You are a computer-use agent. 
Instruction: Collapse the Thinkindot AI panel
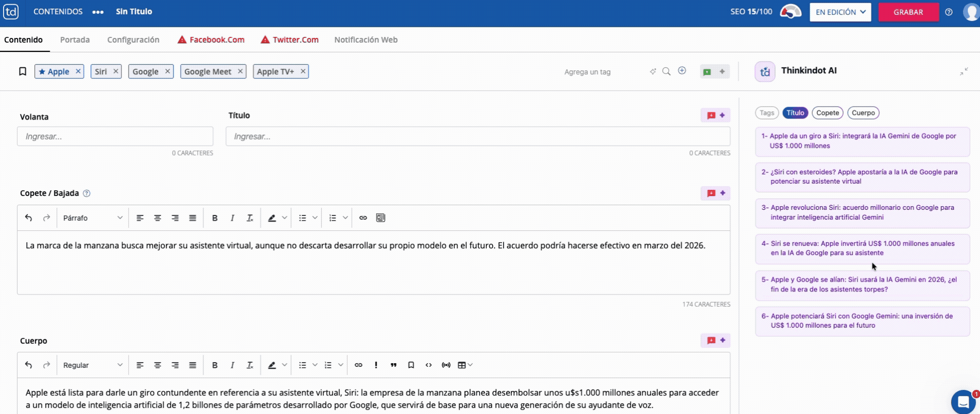tap(964, 71)
